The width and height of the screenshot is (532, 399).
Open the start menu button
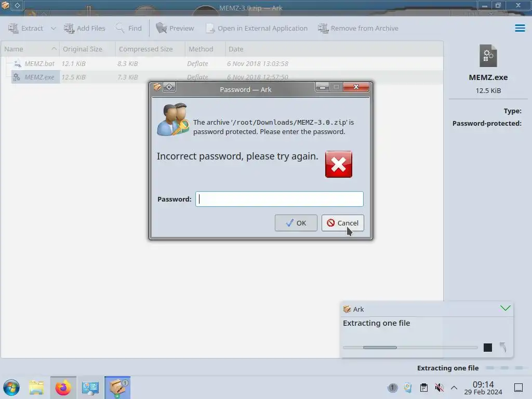pos(11,388)
